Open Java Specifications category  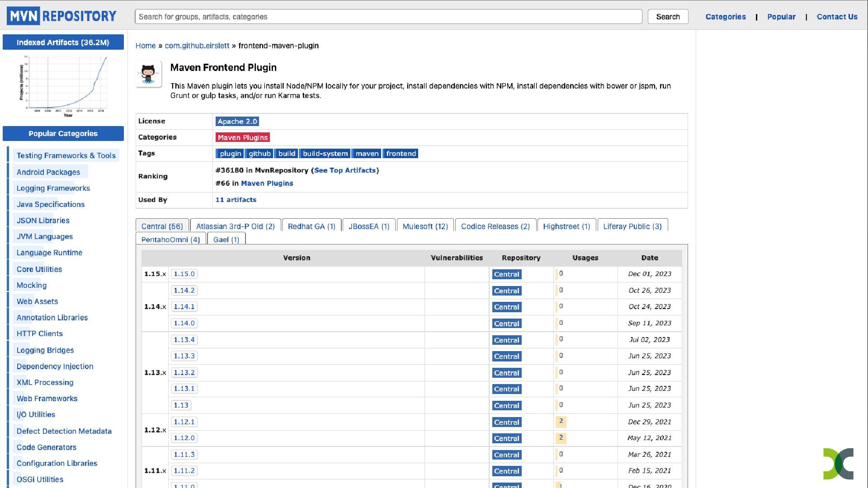pyautogui.click(x=51, y=204)
